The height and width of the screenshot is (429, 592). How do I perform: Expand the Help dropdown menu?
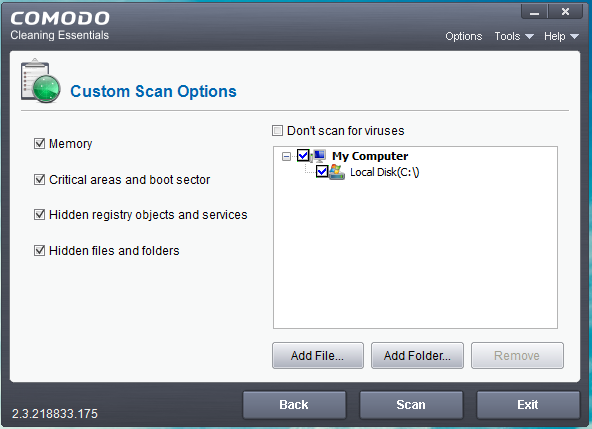[561, 36]
